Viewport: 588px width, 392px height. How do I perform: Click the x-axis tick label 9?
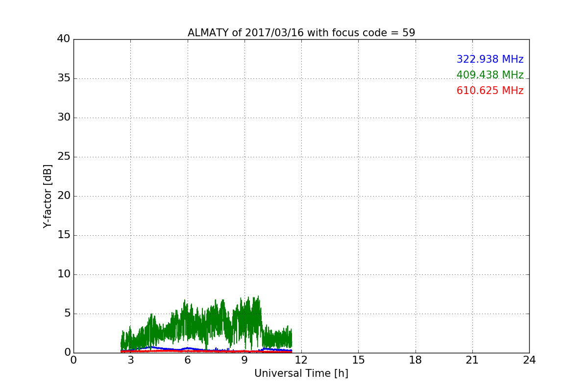[x=245, y=360]
